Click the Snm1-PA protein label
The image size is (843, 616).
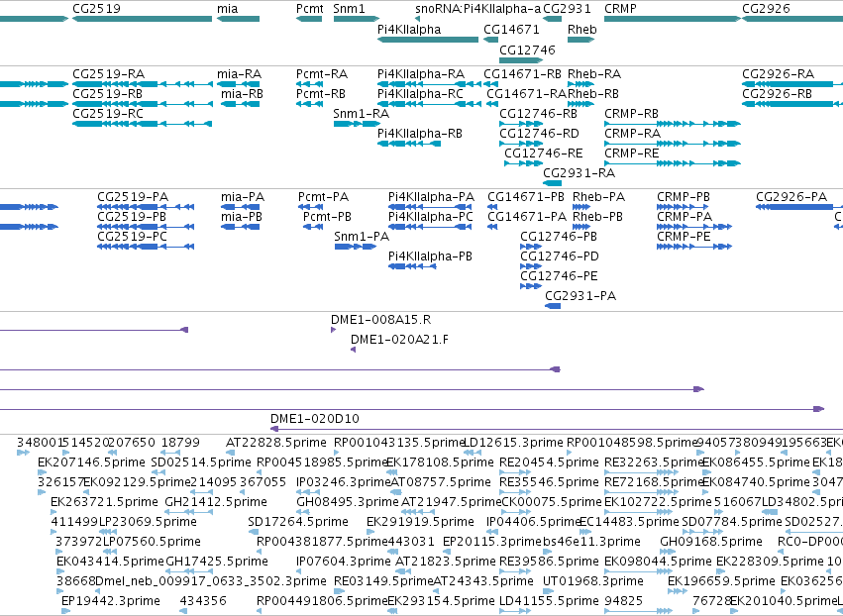(362, 237)
